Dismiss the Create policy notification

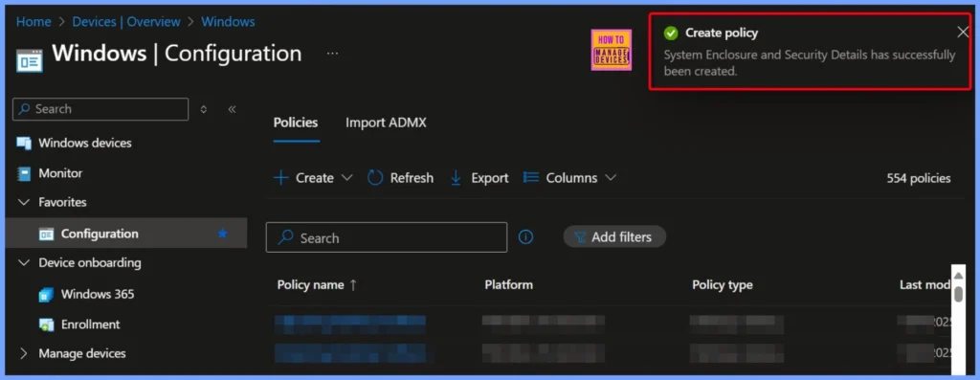pyautogui.click(x=963, y=33)
